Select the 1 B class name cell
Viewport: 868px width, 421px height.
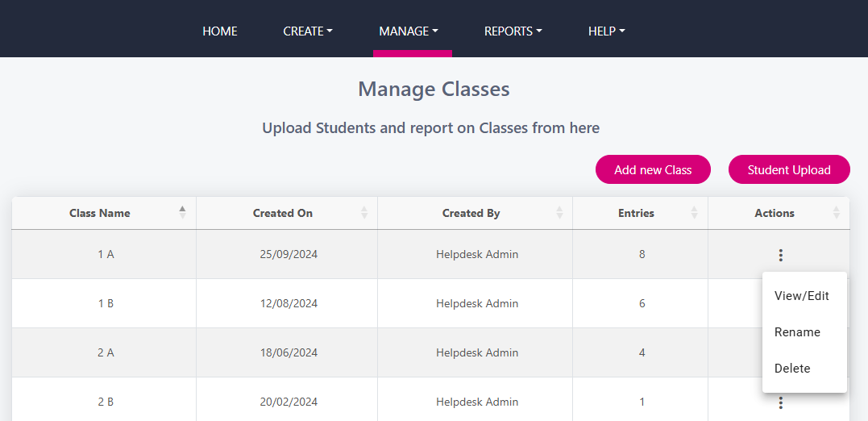tap(104, 303)
